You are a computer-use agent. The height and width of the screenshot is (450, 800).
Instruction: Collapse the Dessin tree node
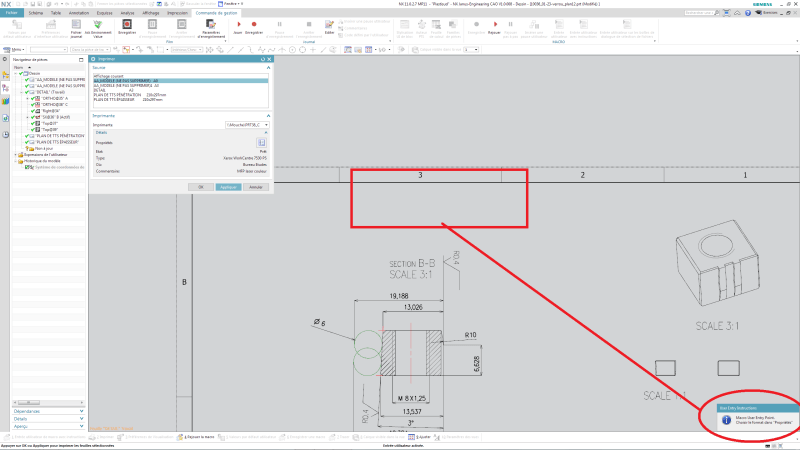pyautogui.click(x=16, y=73)
